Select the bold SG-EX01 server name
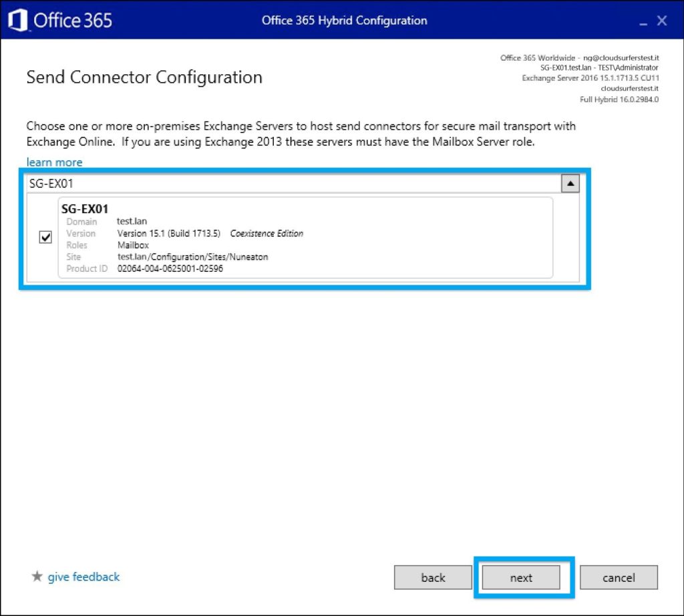This screenshot has height=616, width=684. pos(85,209)
